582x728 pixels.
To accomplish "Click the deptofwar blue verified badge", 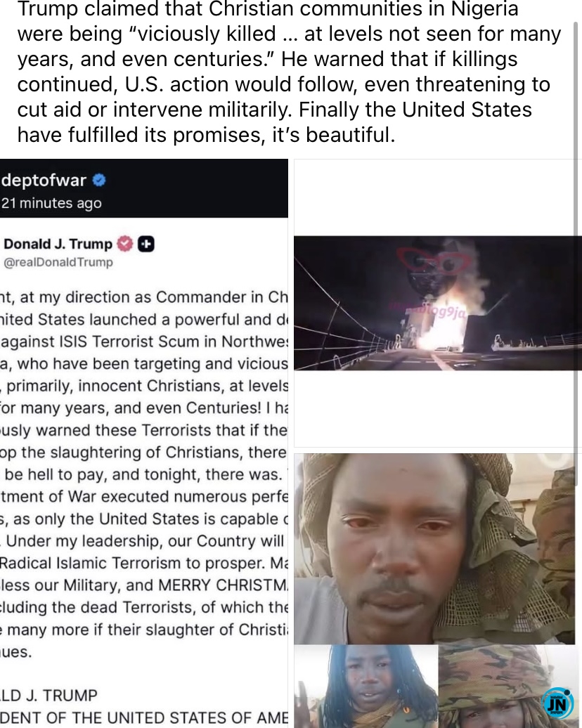I will point(99,180).
